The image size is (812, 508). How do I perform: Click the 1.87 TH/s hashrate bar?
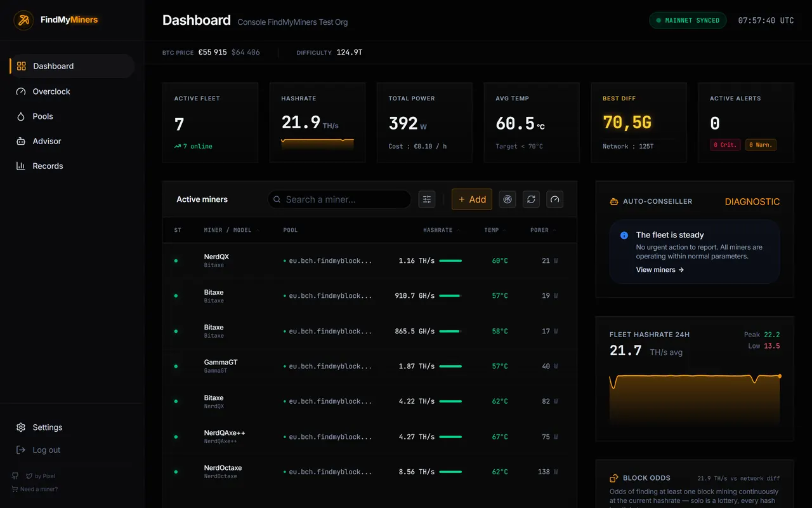pos(450,366)
